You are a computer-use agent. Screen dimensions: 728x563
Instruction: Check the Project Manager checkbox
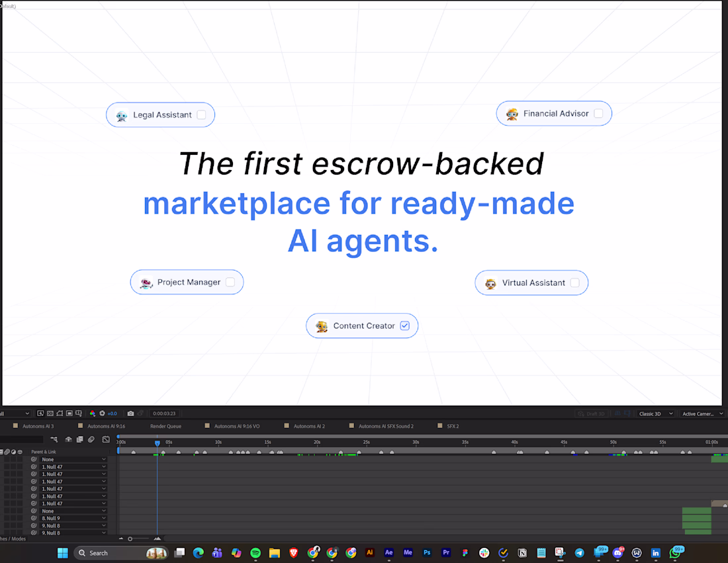230,282
